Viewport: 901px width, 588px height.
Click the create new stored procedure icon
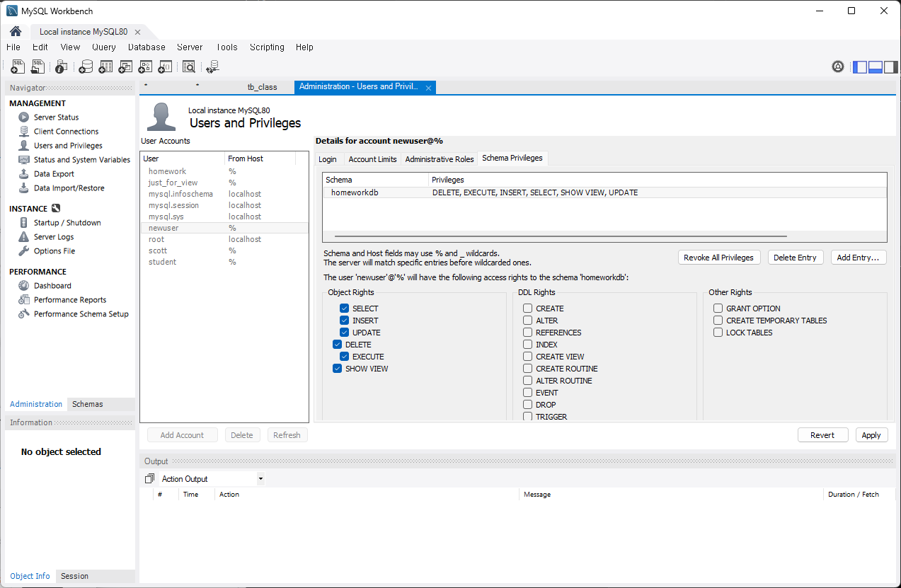pyautogui.click(x=145, y=67)
